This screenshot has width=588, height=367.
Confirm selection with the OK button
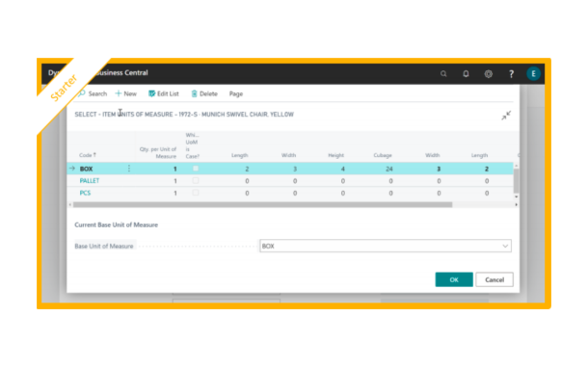click(454, 279)
